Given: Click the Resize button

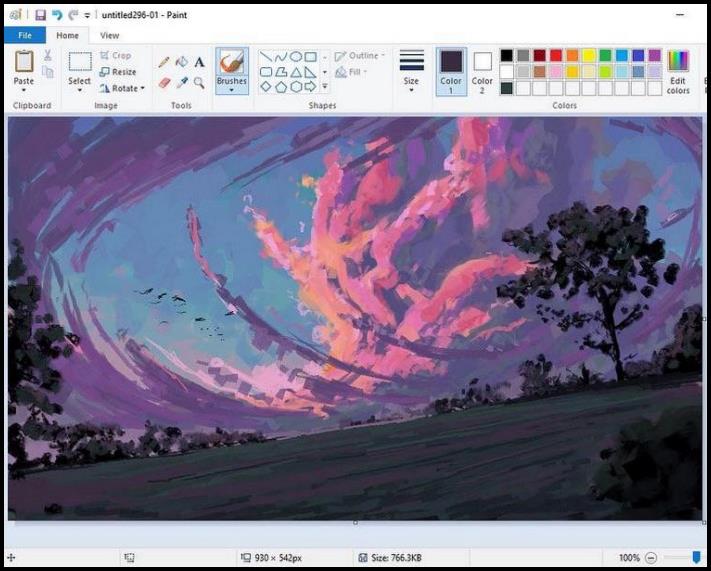Looking at the screenshot, I should point(118,72).
